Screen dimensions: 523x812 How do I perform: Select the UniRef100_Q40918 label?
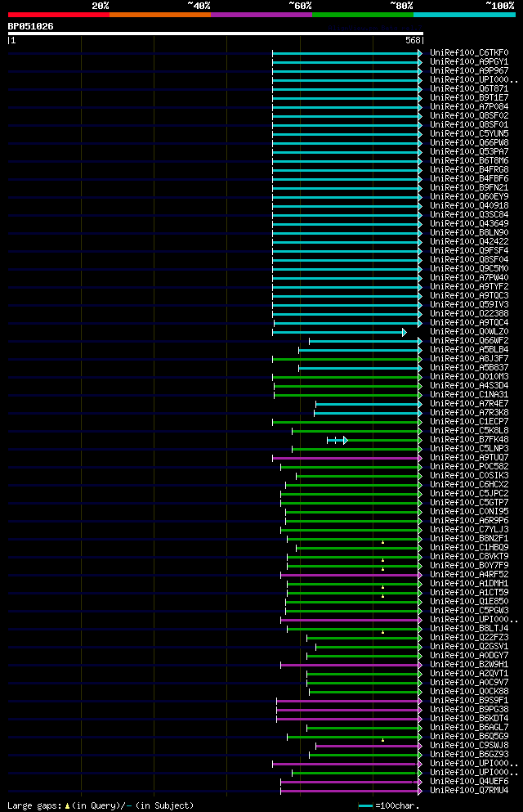[469, 205]
